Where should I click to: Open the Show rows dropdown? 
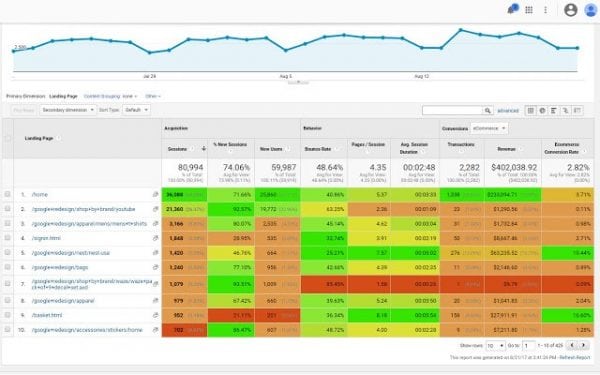point(495,346)
